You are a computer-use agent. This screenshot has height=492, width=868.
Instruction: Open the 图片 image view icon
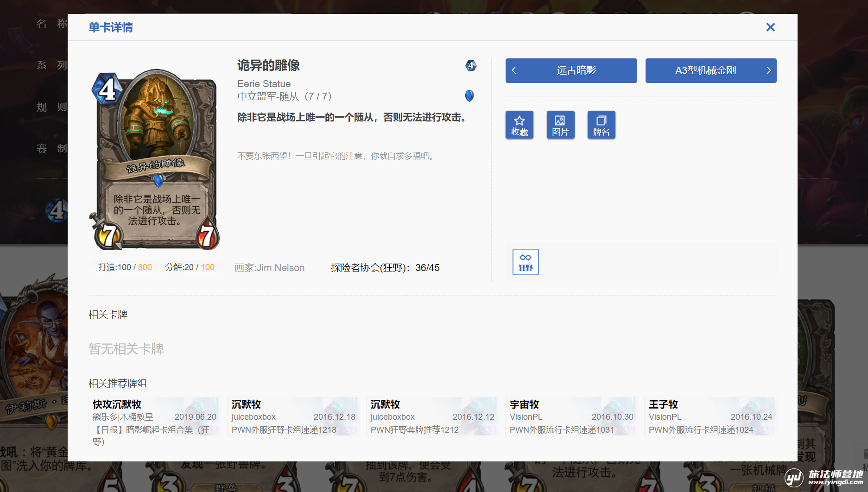point(560,125)
